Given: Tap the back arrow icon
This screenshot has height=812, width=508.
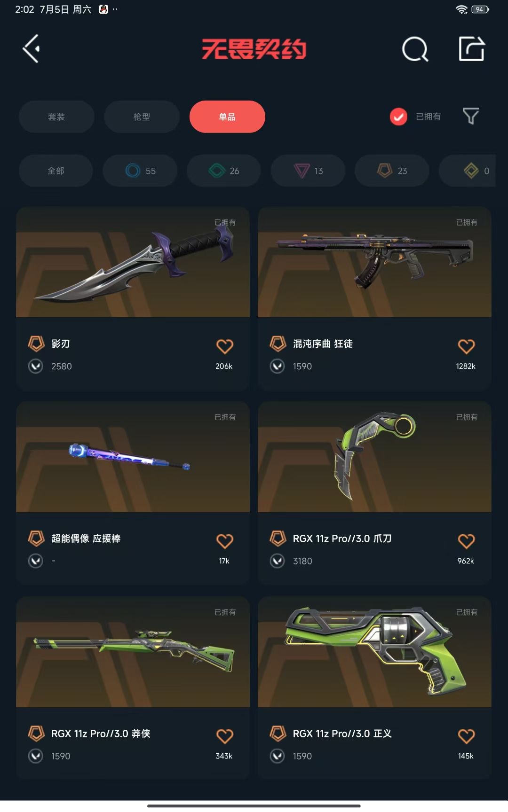Looking at the screenshot, I should point(31,48).
